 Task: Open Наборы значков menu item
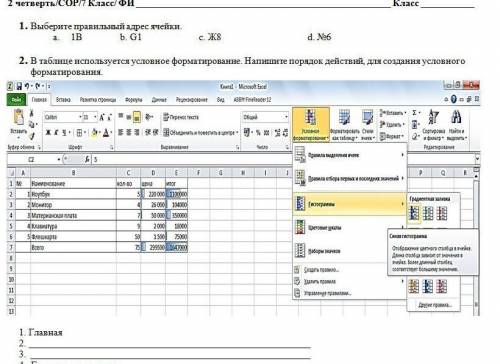click(x=350, y=251)
